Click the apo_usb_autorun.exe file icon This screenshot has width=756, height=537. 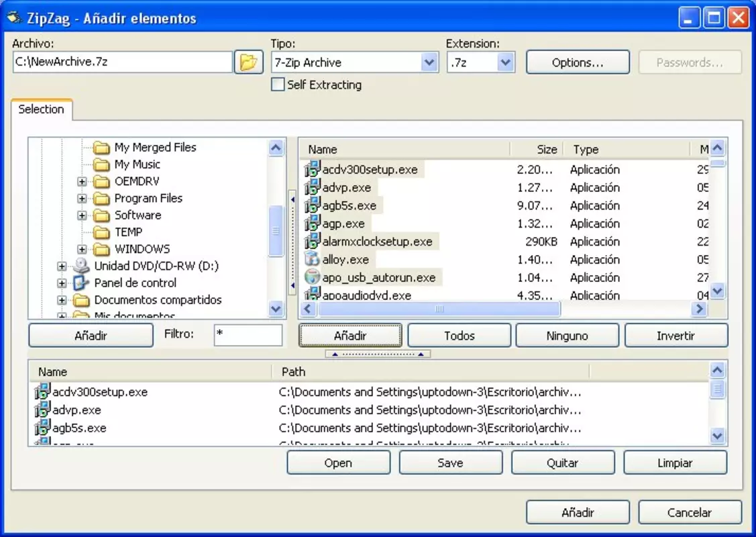click(x=313, y=277)
